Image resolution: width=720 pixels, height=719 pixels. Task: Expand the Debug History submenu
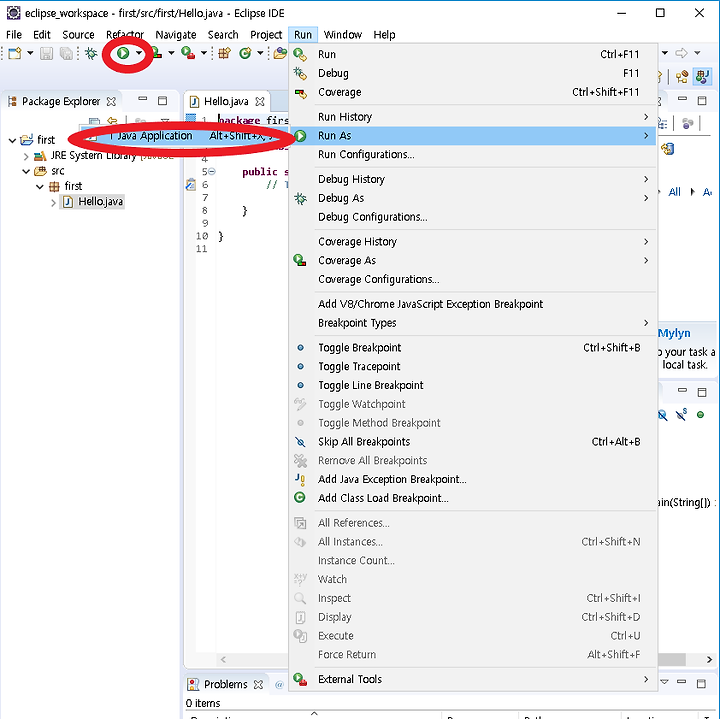click(x=472, y=179)
